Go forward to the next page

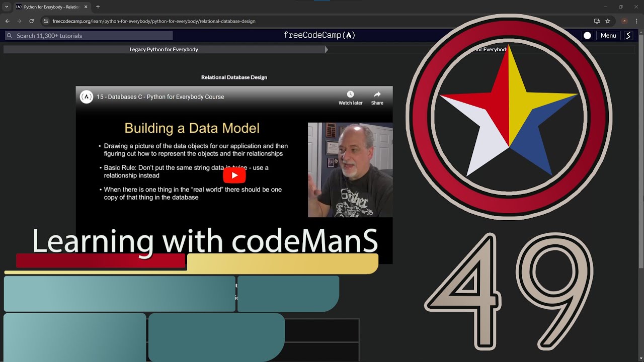19,21
